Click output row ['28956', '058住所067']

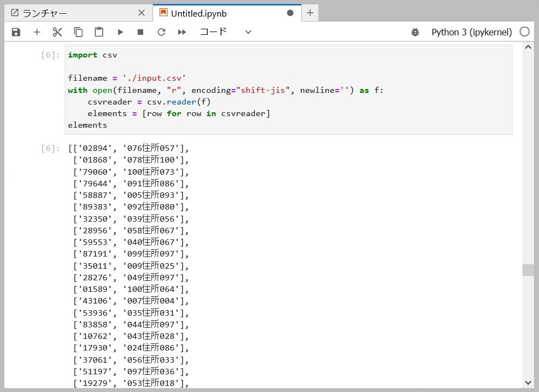[131, 231]
